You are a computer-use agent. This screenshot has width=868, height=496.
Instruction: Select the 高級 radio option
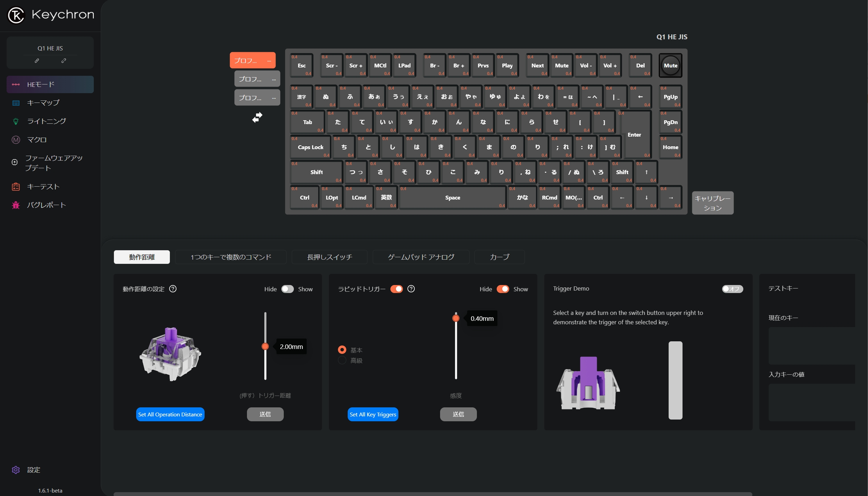coord(342,360)
